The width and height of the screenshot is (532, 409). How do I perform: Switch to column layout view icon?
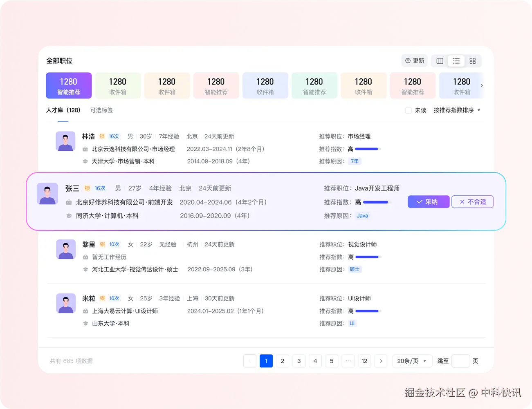coord(440,61)
